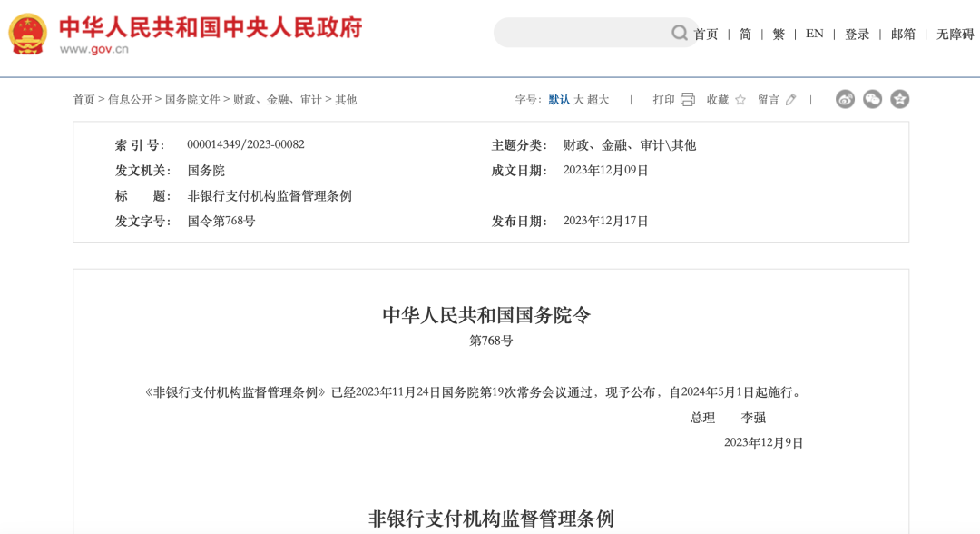The width and height of the screenshot is (980, 534).
Task: Open 邮箱 mailbox link
Action: pyautogui.click(x=903, y=34)
